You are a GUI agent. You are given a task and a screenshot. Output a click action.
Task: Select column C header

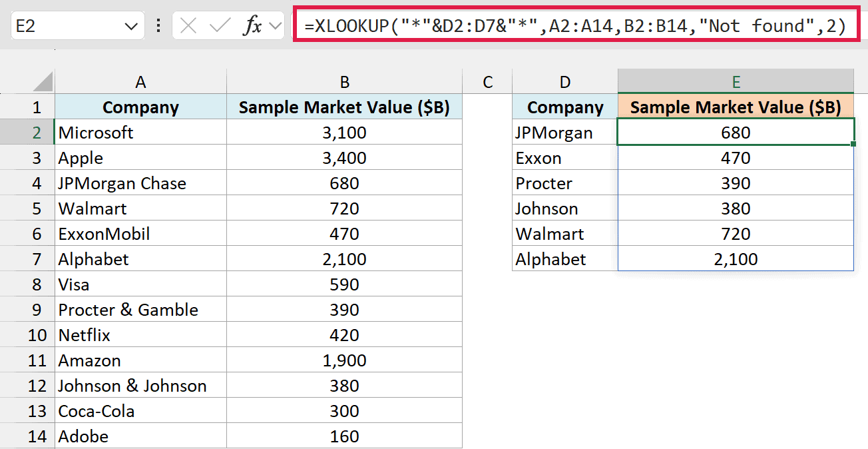click(487, 82)
